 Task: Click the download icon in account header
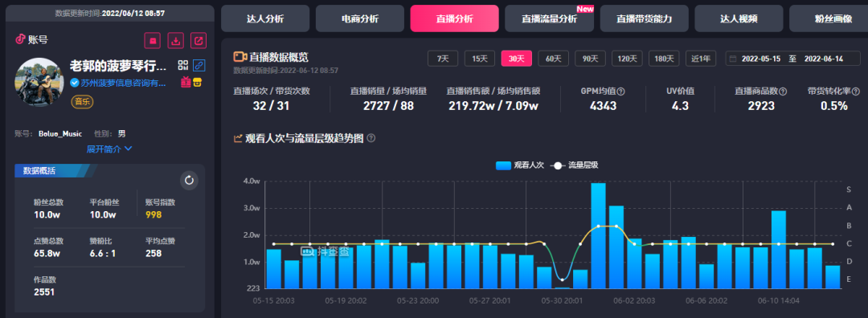click(x=175, y=40)
